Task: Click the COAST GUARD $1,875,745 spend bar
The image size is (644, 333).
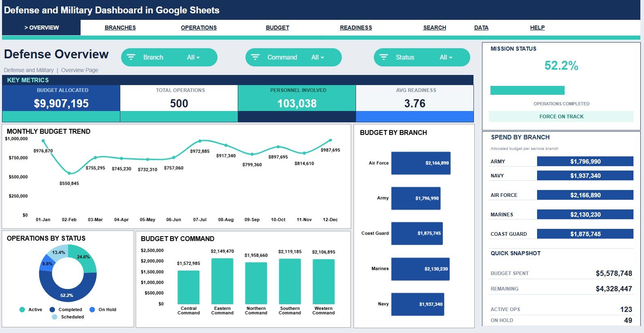Action: point(585,234)
